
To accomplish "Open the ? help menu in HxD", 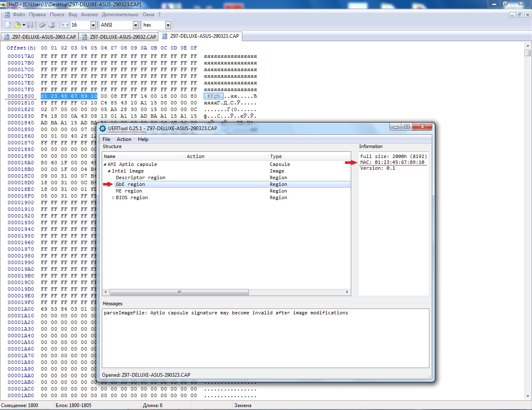I will pos(159,14).
